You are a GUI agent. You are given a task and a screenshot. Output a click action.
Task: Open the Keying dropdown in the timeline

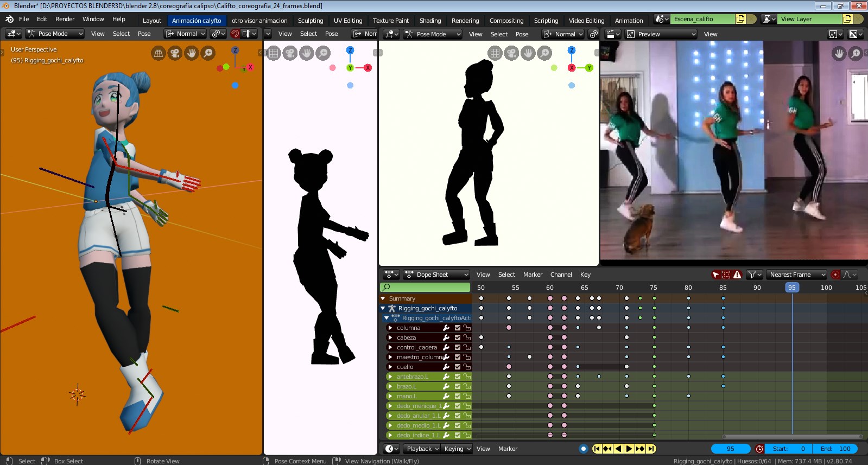[457, 449]
